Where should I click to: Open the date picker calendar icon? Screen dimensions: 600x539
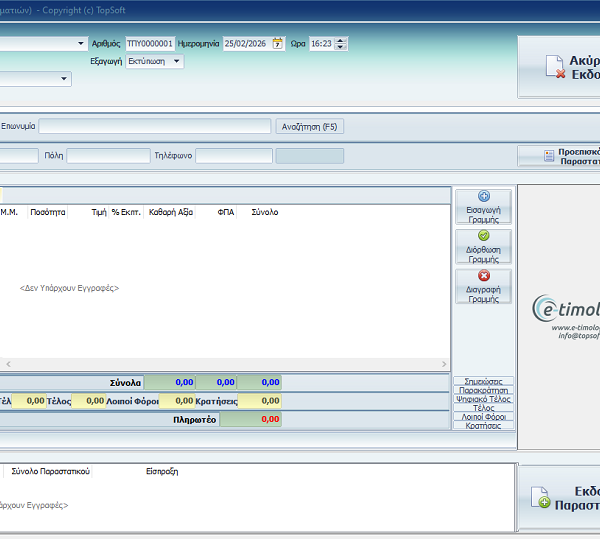pyautogui.click(x=278, y=44)
